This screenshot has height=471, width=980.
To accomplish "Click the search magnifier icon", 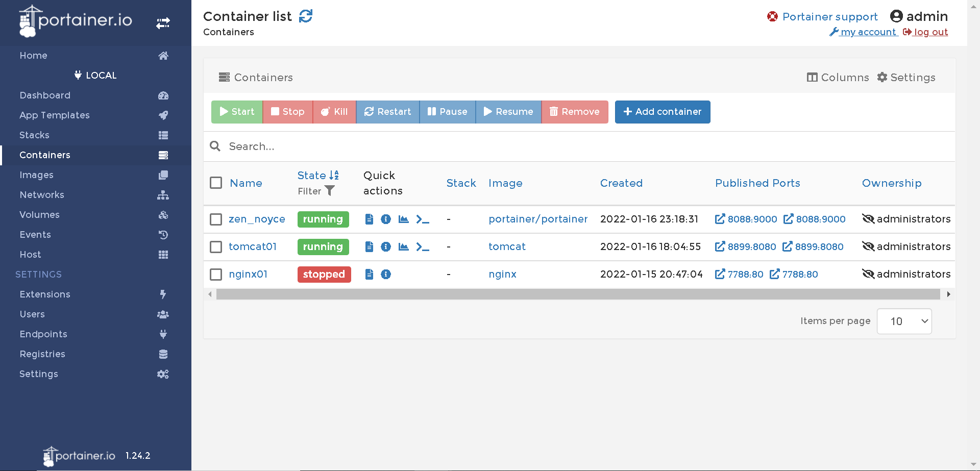I will point(215,146).
